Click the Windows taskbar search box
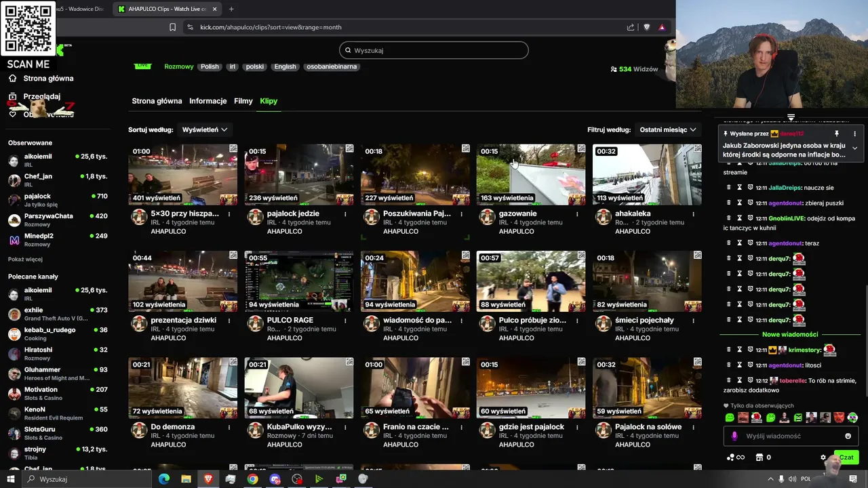Screen dimensions: 868x488 [86, 479]
